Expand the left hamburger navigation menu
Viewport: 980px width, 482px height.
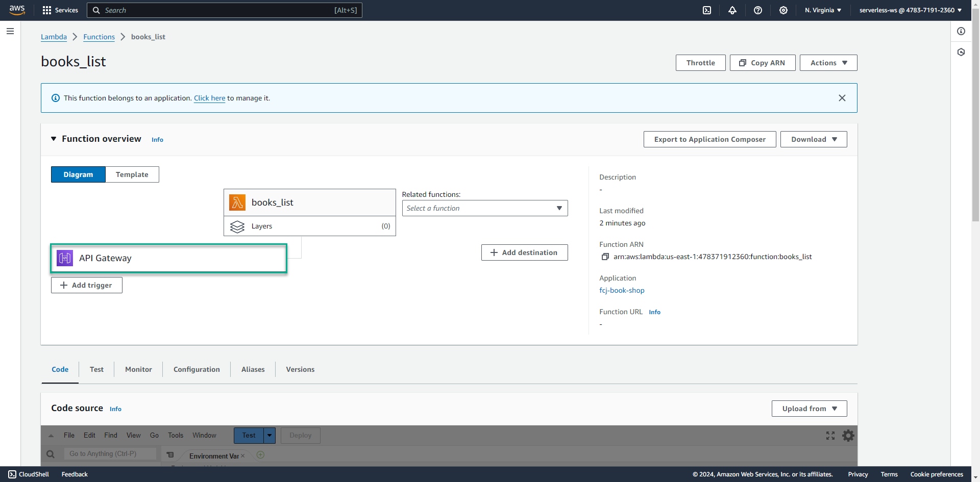[10, 31]
